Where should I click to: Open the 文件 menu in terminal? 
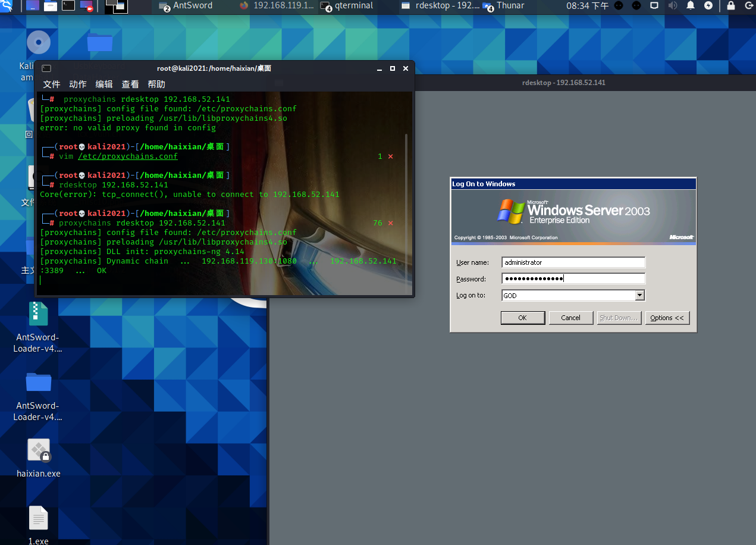coord(52,84)
